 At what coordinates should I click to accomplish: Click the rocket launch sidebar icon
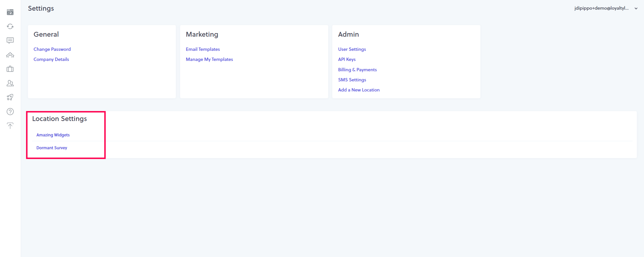pos(10,97)
